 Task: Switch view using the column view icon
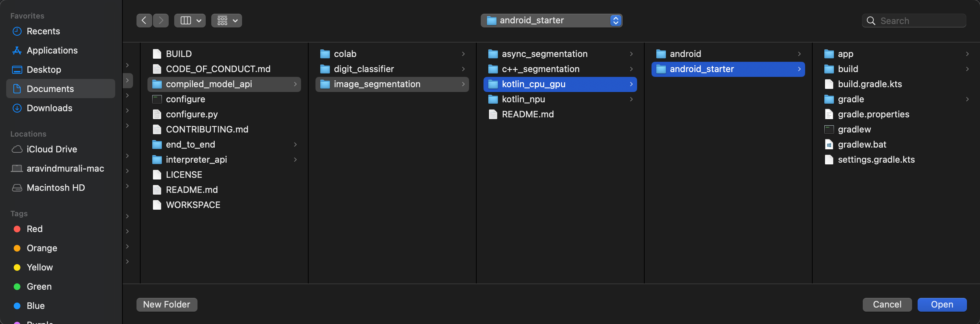[x=186, y=21]
